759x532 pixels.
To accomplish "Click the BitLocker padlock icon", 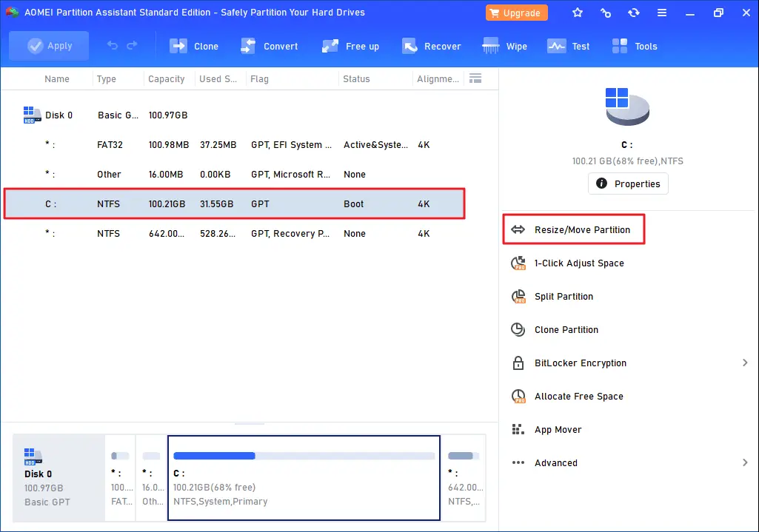I will tap(518, 363).
